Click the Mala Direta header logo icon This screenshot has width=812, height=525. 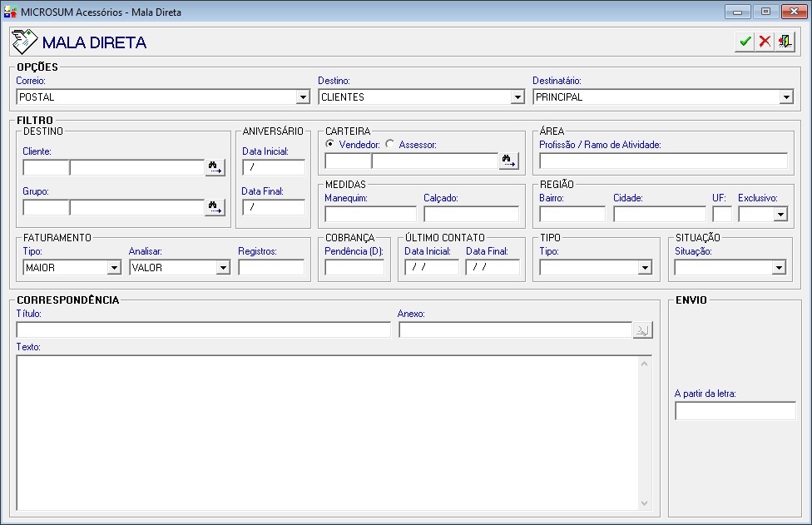pos(24,42)
